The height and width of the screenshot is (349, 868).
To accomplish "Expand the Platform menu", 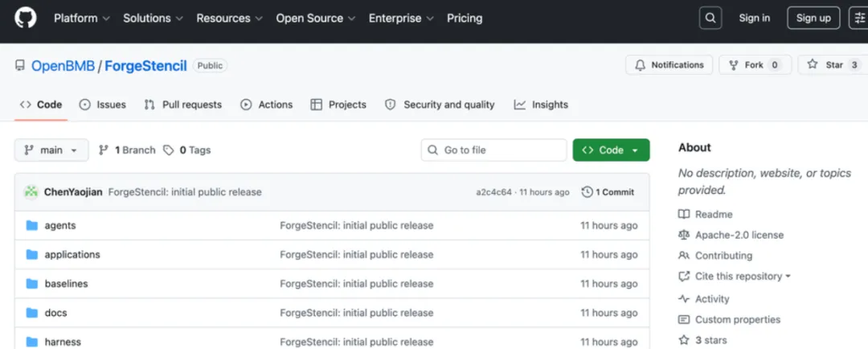I will click(x=81, y=18).
